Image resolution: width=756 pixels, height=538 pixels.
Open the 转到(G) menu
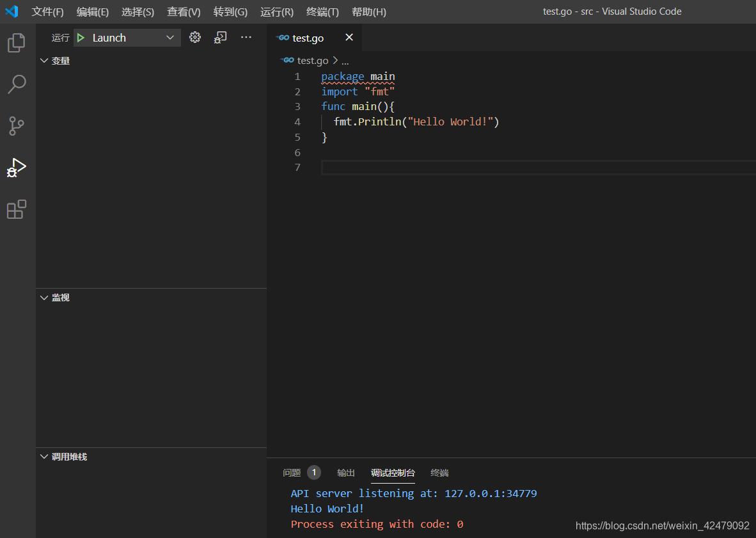click(x=230, y=12)
